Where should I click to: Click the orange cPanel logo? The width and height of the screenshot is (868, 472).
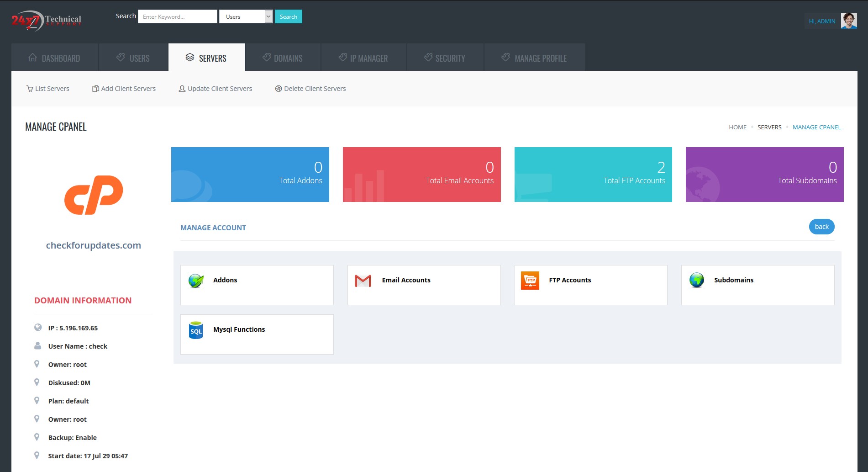point(94,195)
